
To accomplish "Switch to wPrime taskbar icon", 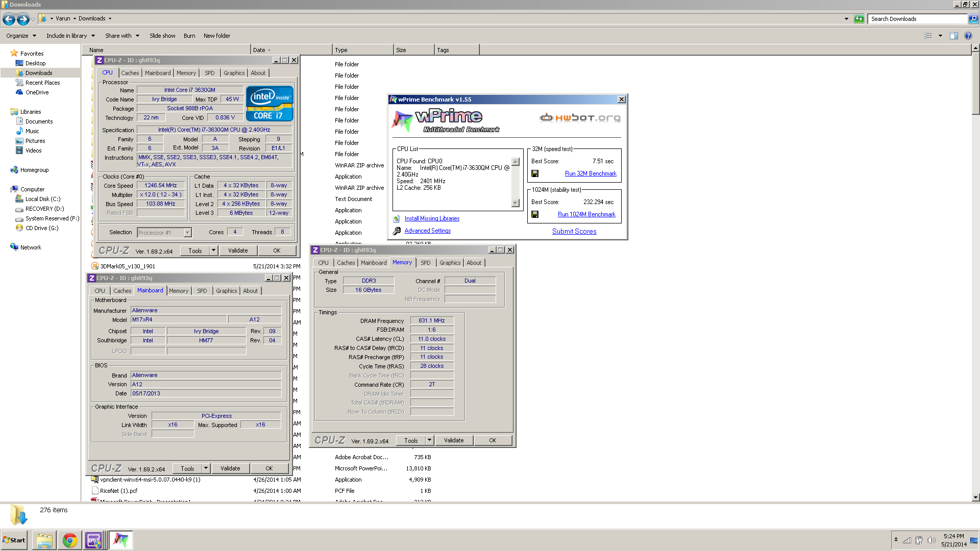I will (x=120, y=540).
